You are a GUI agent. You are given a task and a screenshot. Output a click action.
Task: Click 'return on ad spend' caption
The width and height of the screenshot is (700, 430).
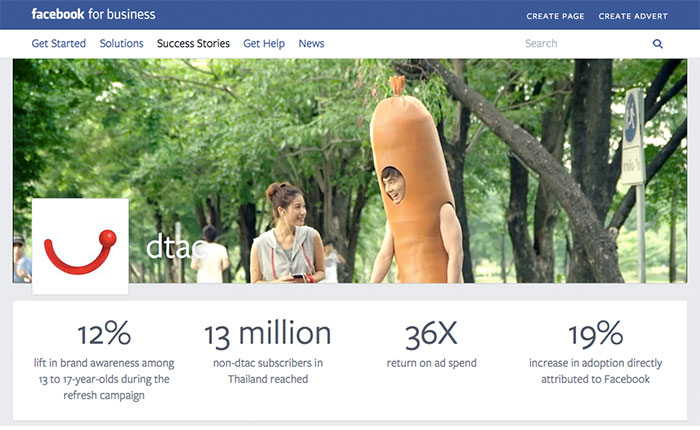click(x=432, y=363)
